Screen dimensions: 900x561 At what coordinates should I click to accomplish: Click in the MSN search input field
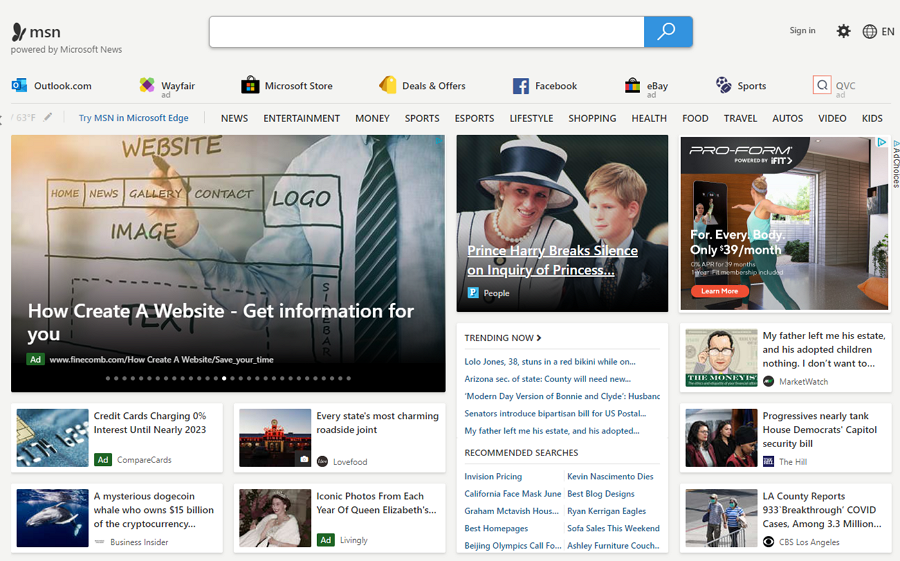426,32
